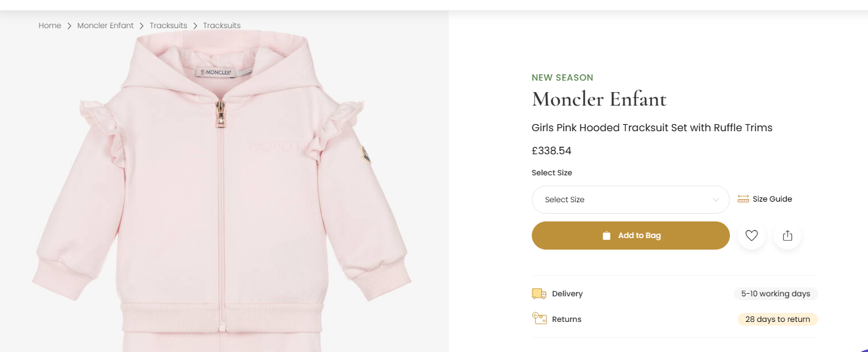
Task: Click the size guide ruler icon
Action: coord(743,199)
